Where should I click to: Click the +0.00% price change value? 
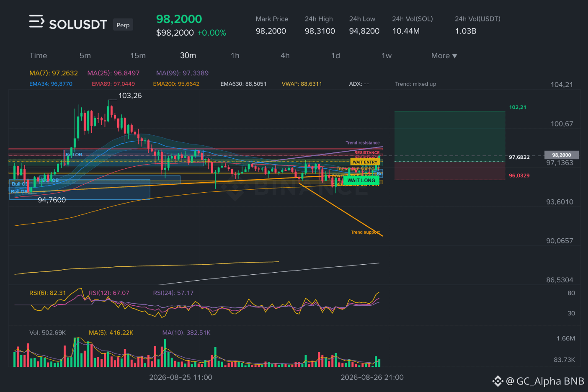coord(212,33)
